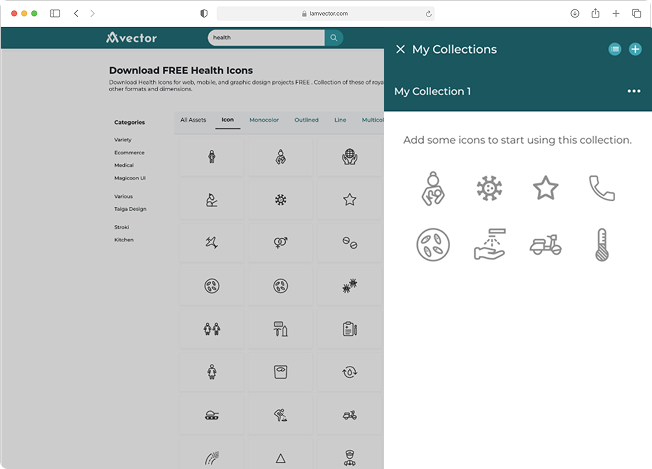This screenshot has width=652, height=469.
Task: Switch to the Monocolor tab
Action: click(264, 120)
